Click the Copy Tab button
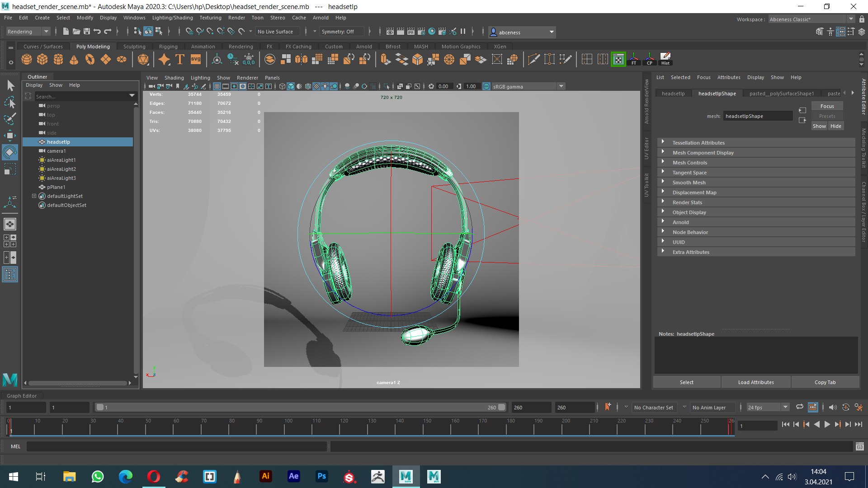The width and height of the screenshot is (868, 488). tap(825, 382)
